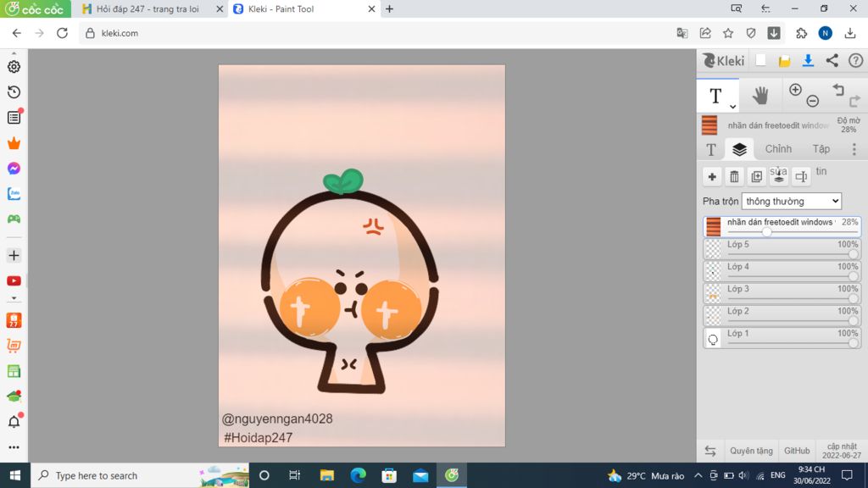Duplicate the selected layer
868x488 pixels.
click(757, 176)
